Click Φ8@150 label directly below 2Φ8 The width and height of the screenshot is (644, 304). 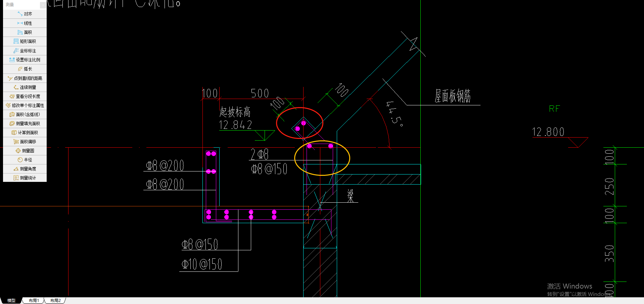(x=269, y=169)
